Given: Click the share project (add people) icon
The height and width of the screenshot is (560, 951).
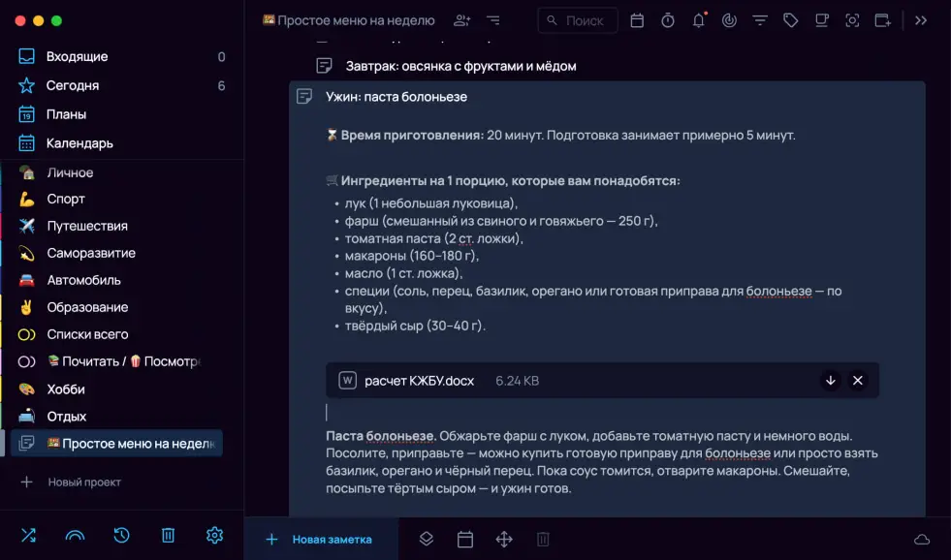Looking at the screenshot, I should click(461, 20).
